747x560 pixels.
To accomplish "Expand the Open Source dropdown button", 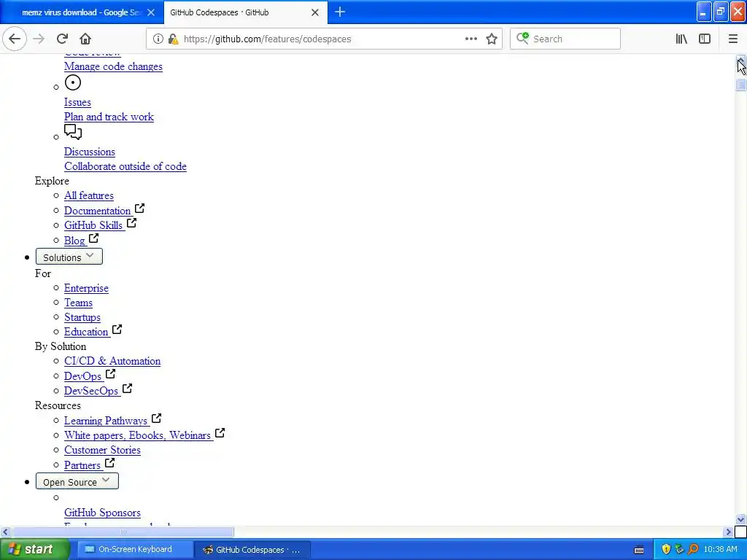I will click(77, 481).
